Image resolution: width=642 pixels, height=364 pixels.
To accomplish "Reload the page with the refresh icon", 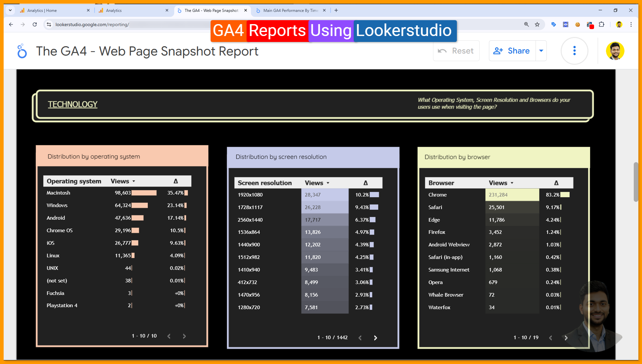I will (35, 24).
